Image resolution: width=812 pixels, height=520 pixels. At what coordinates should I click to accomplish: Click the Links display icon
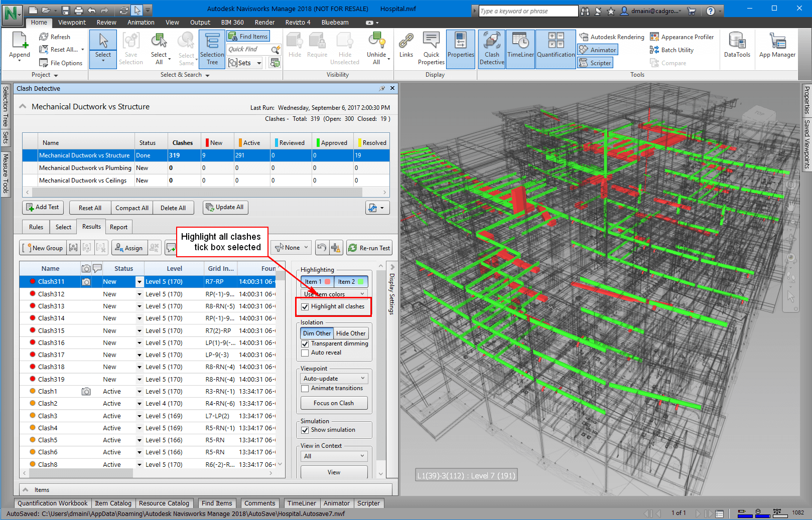(406, 45)
